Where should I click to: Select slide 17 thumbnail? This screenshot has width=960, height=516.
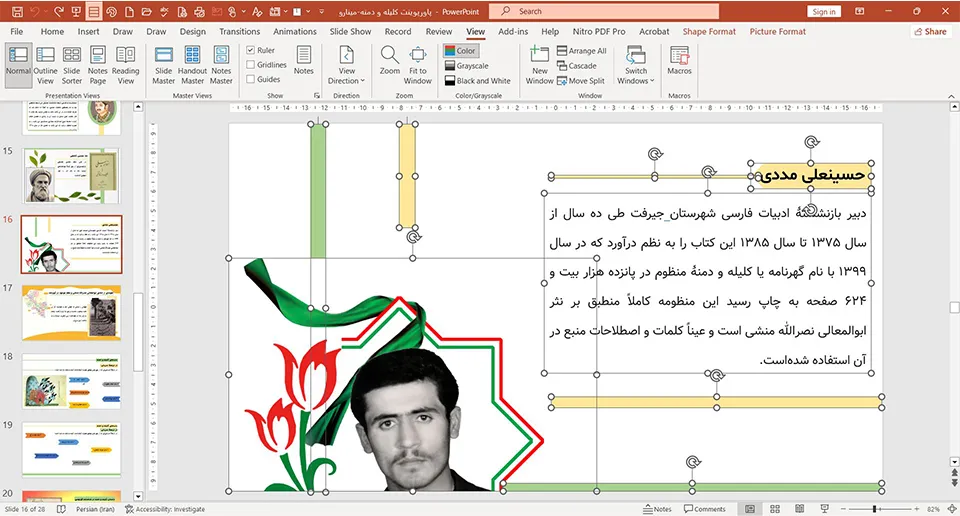pos(72,313)
